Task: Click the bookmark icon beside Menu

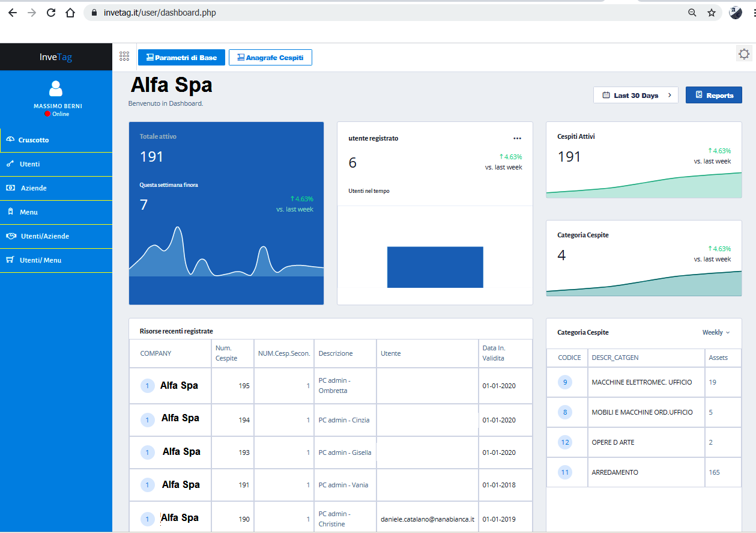Action: 10,212
